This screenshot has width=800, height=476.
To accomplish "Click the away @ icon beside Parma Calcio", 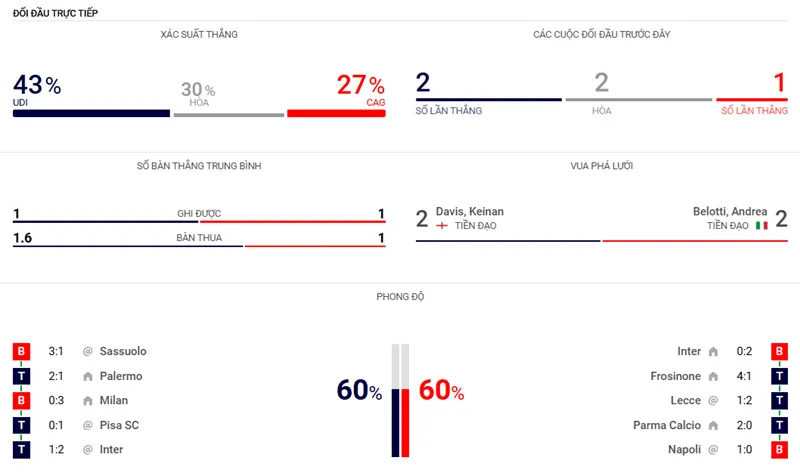I will 713,425.
